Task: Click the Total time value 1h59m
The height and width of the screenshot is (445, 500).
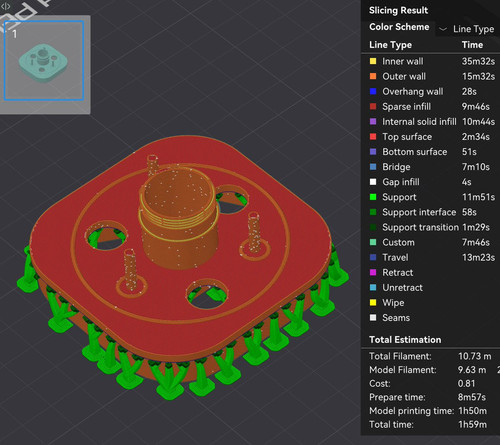Action: (473, 424)
